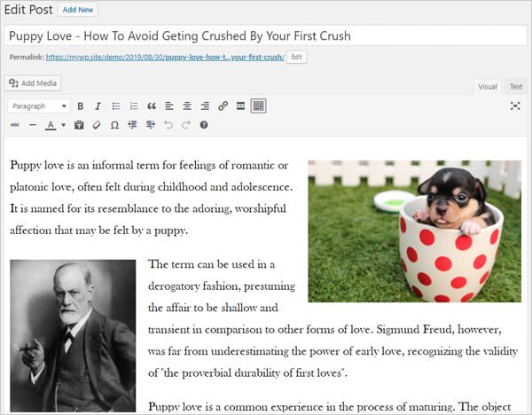This screenshot has height=415, width=532.
Task: Insert a bulleted list
Action: coord(116,106)
